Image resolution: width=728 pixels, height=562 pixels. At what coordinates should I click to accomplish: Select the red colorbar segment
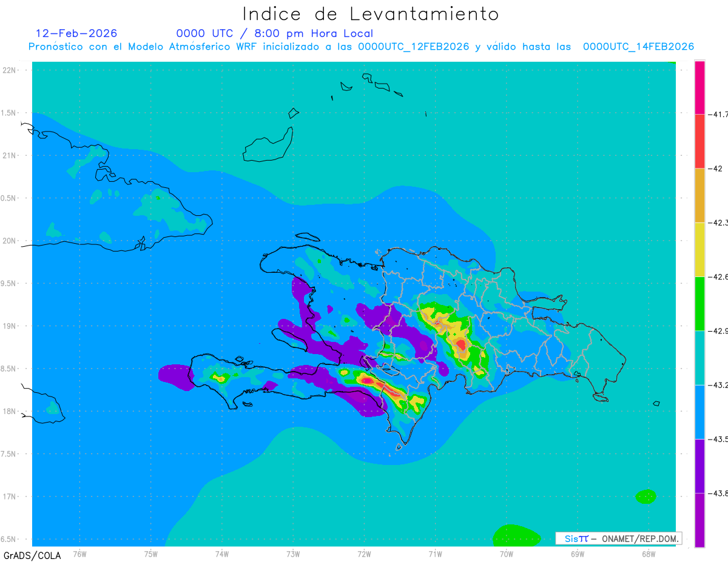699,141
